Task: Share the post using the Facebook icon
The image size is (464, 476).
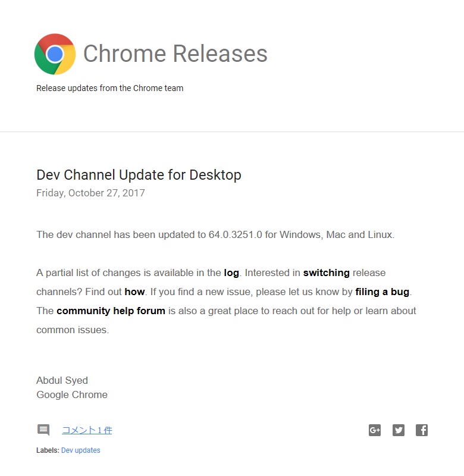Action: tap(422, 430)
